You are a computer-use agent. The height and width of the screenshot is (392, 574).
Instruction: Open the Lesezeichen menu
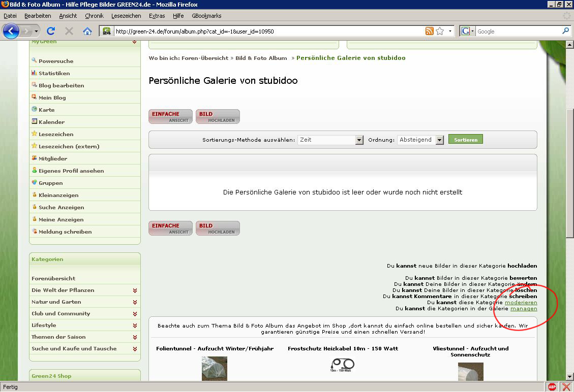pos(126,16)
